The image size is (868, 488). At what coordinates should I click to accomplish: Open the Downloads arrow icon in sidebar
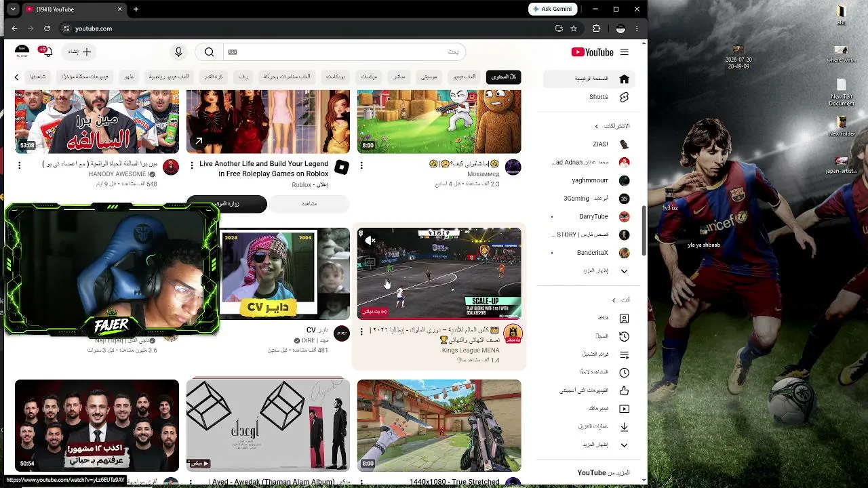[624, 426]
